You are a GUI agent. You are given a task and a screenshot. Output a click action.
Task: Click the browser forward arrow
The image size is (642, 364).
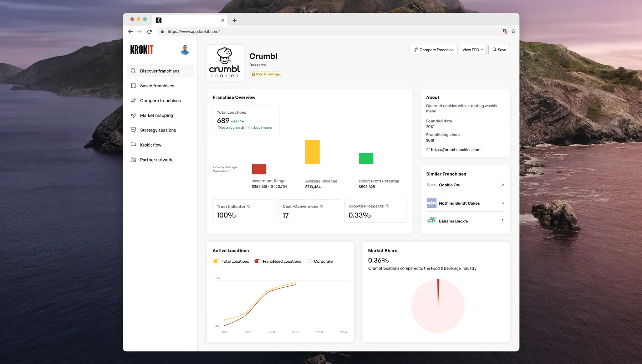139,31
